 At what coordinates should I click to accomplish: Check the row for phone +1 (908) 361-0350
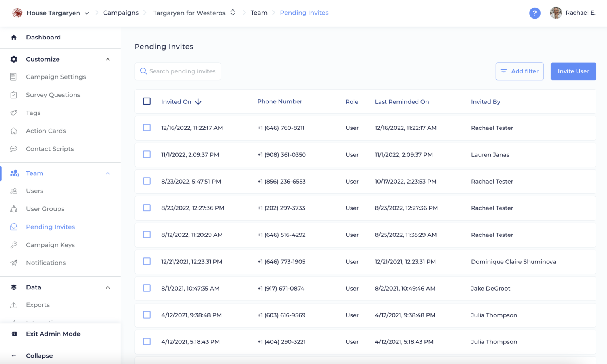(147, 154)
